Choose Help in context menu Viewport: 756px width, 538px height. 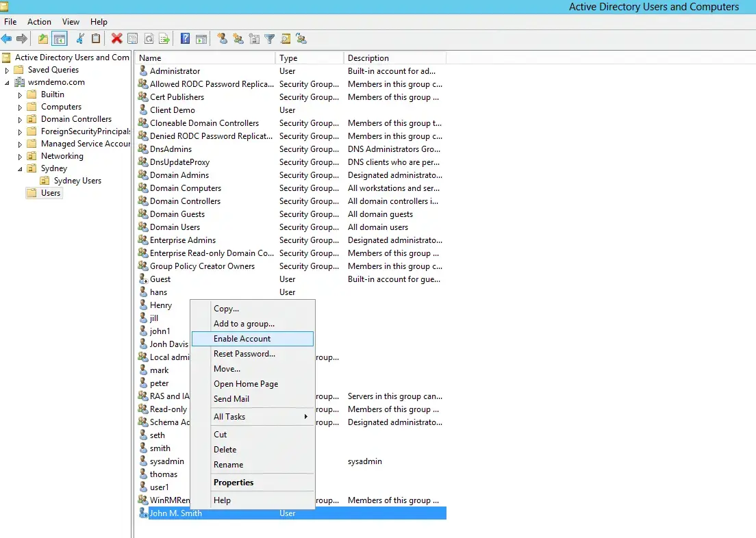pyautogui.click(x=253, y=500)
